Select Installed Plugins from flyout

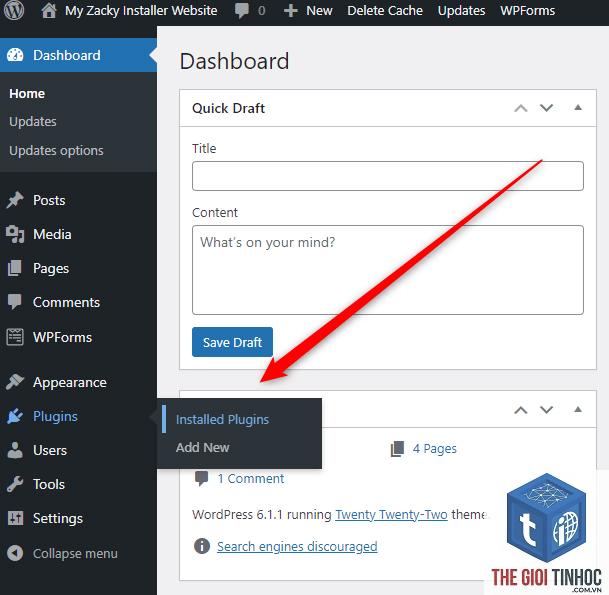pos(222,419)
